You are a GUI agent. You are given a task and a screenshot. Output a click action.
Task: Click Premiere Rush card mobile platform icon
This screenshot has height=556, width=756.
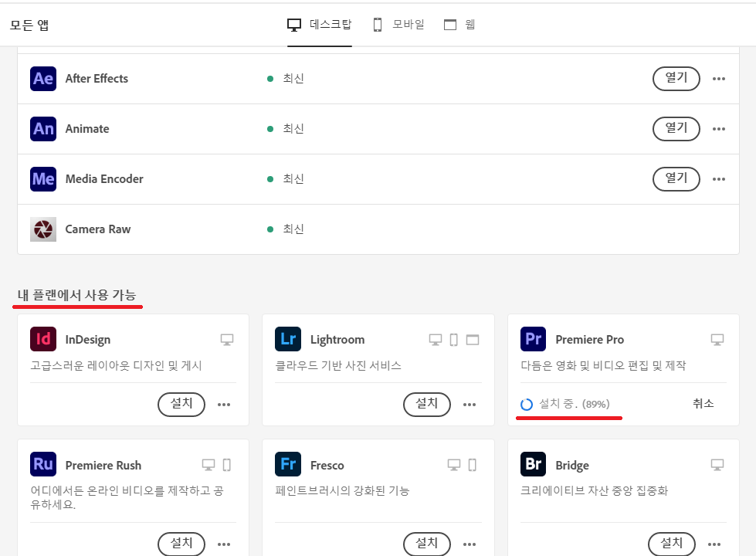tap(226, 466)
